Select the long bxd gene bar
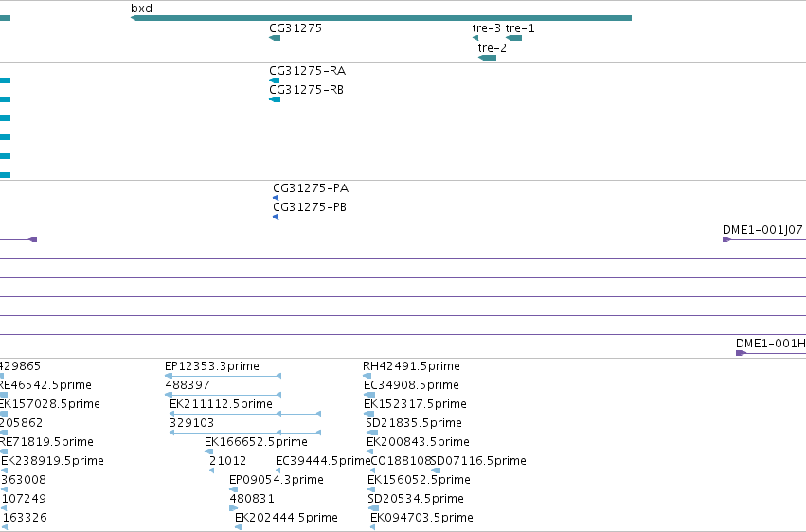Screen dimensions: 806x532 pyautogui.click(x=381, y=18)
